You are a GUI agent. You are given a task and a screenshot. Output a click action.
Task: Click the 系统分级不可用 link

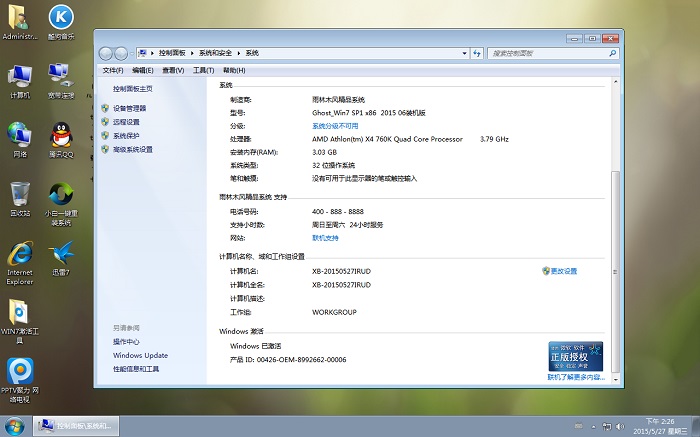tap(334, 126)
